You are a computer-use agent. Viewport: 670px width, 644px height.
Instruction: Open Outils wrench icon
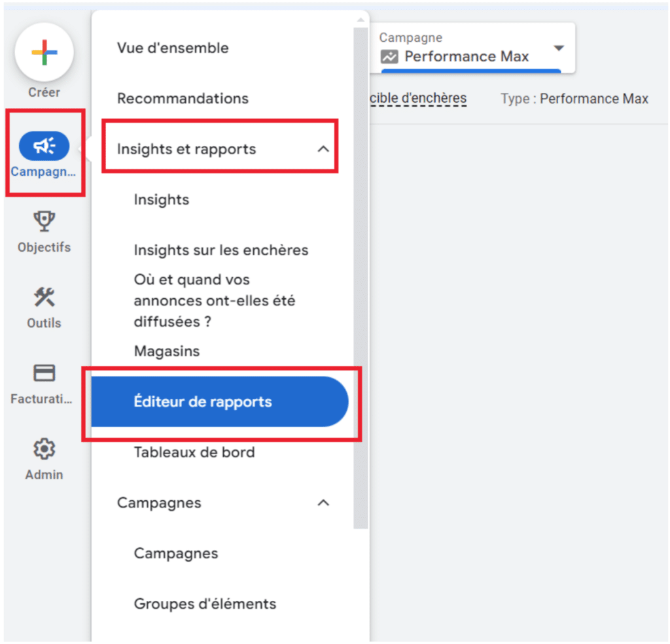44,297
